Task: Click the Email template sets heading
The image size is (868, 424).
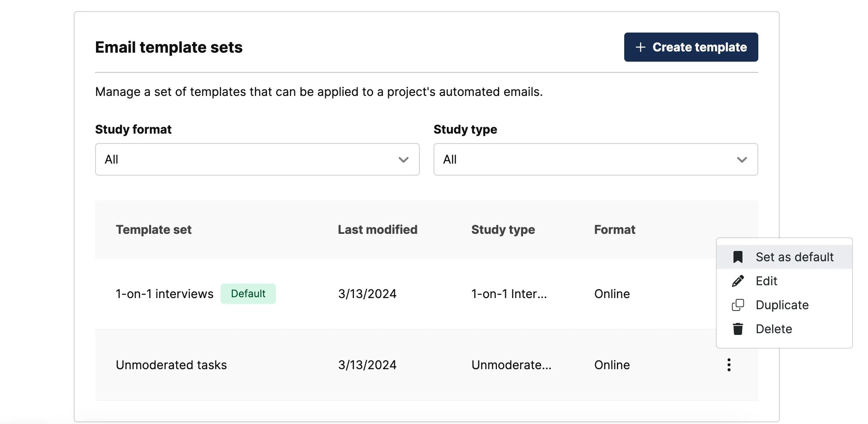Action: click(169, 47)
